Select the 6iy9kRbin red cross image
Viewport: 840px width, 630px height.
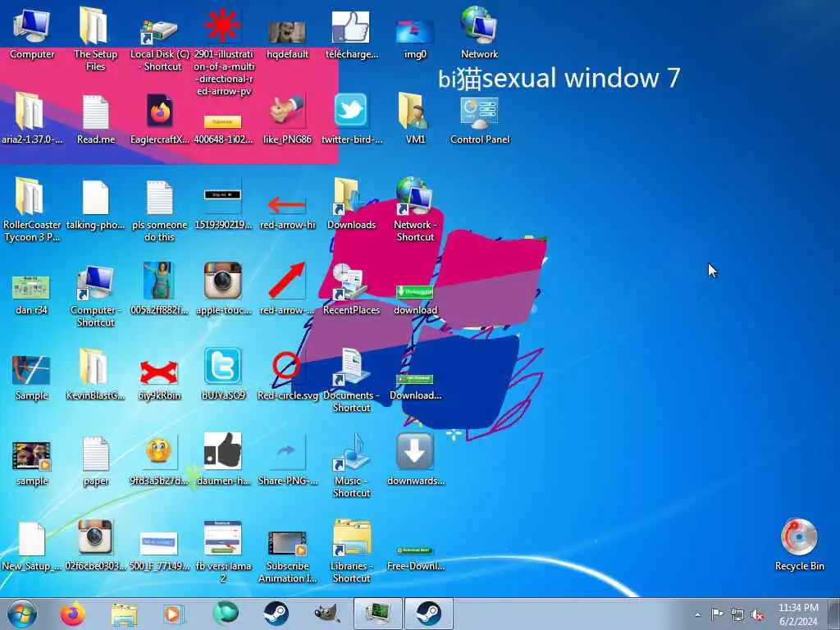pyautogui.click(x=159, y=379)
